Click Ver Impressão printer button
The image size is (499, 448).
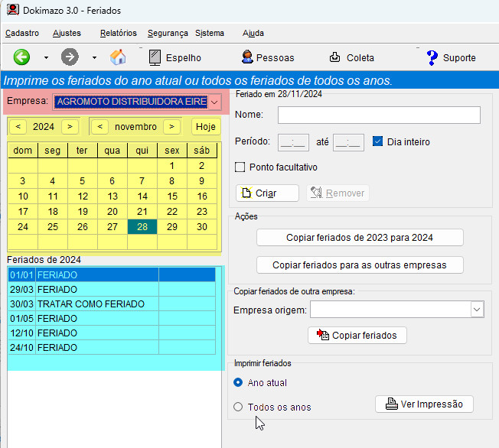pos(425,404)
